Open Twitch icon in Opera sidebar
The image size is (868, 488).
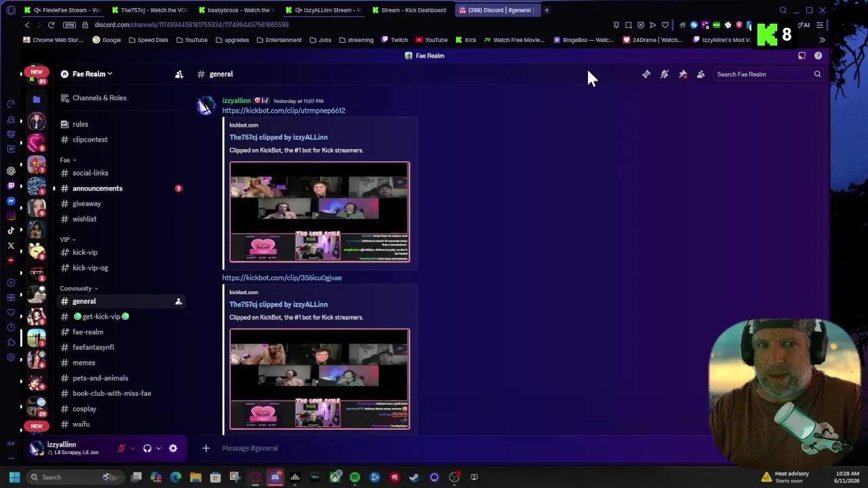click(x=11, y=186)
